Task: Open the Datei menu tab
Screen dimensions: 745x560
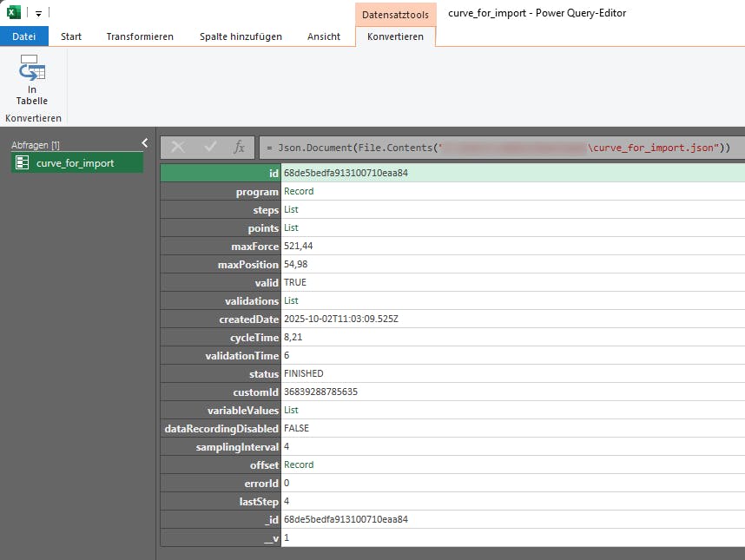Action: [24, 36]
